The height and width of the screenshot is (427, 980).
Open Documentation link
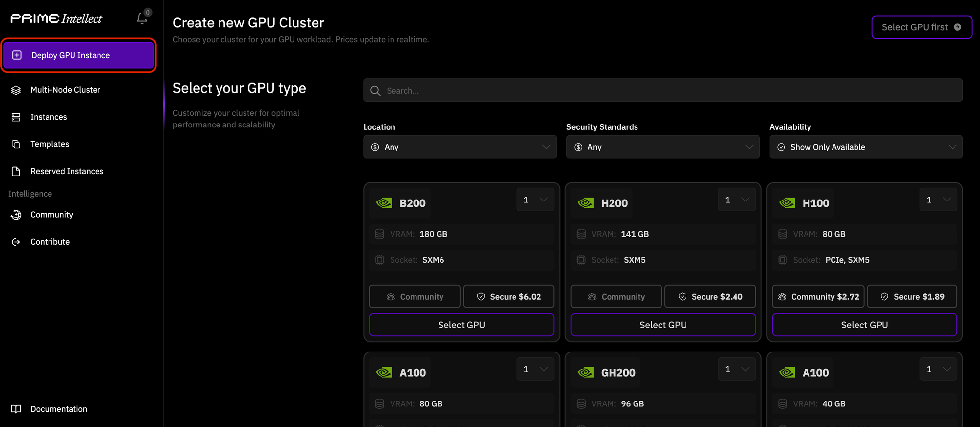(59, 409)
